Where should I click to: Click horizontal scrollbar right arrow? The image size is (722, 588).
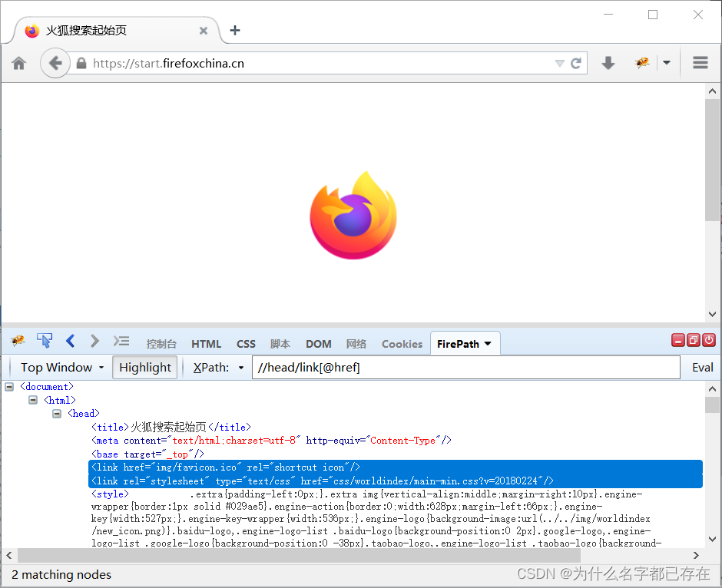click(x=696, y=555)
